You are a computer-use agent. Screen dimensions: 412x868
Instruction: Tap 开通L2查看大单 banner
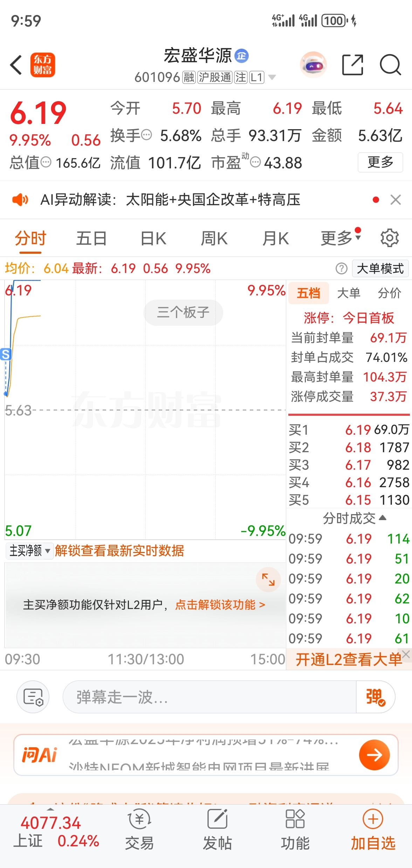coord(349,659)
